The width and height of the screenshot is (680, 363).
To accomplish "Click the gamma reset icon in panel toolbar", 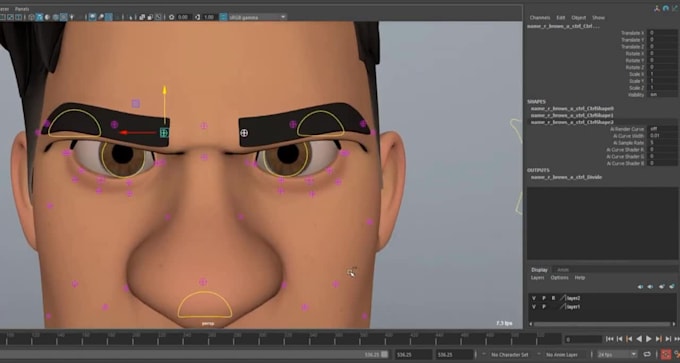I will [198, 17].
